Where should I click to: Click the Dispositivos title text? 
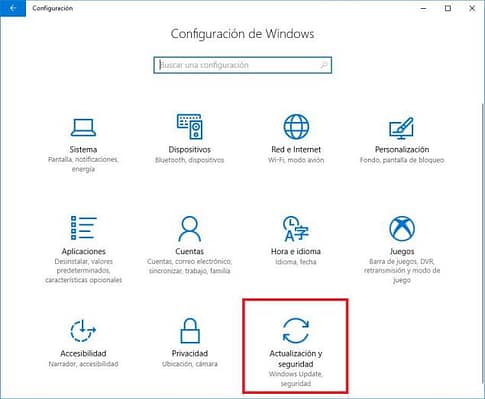click(x=190, y=149)
